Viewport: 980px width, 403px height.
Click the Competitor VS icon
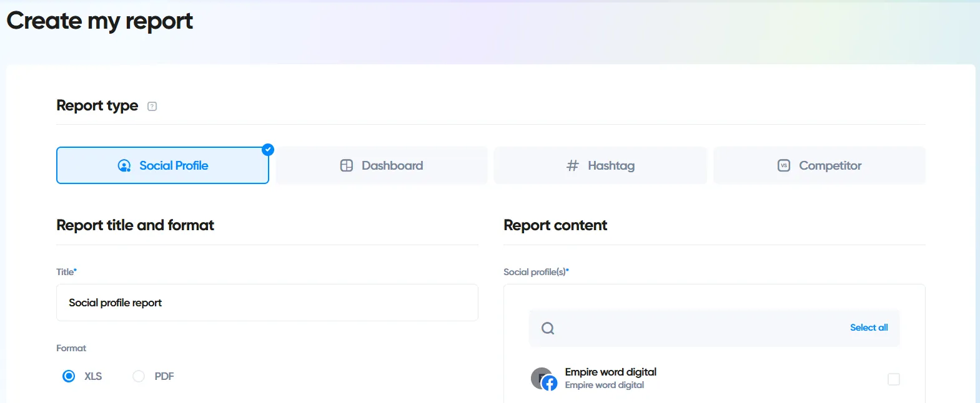[x=784, y=166]
